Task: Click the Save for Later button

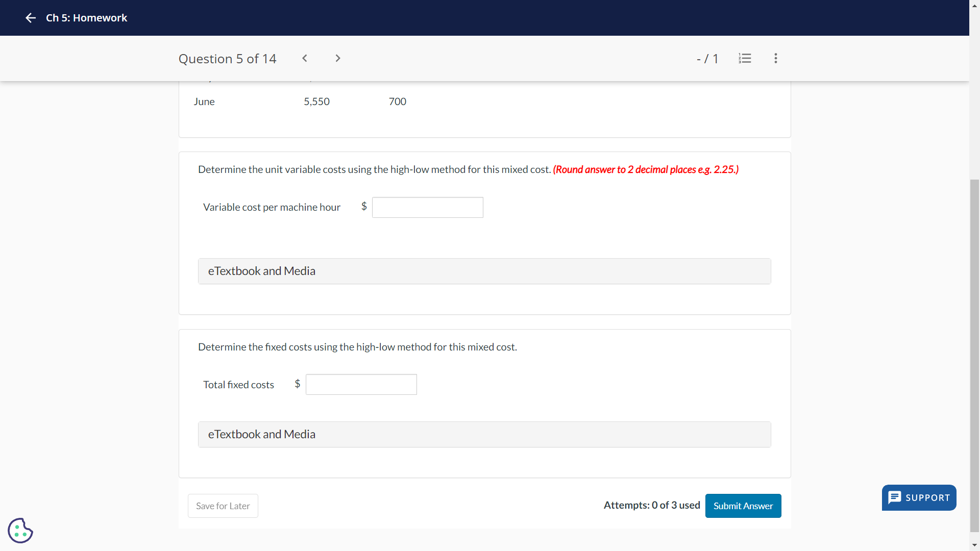Action: 223,506
